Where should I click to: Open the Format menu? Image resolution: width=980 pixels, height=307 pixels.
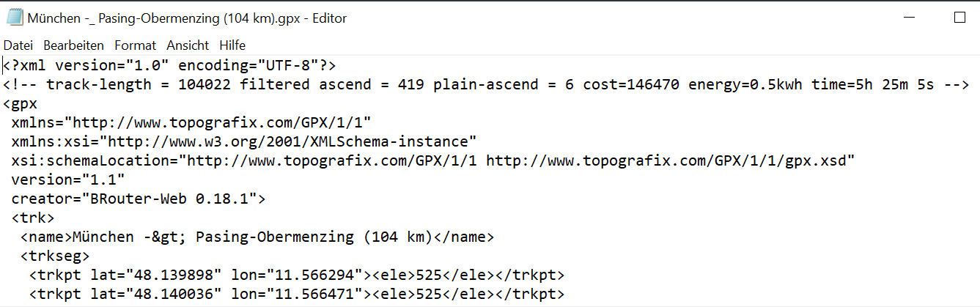coord(135,45)
